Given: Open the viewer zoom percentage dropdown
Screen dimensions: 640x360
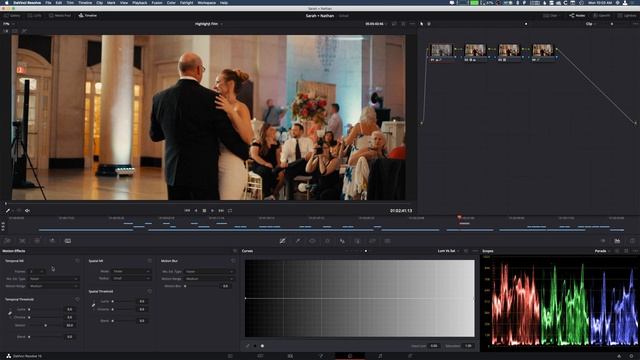Looking at the screenshot, I should point(8,24).
